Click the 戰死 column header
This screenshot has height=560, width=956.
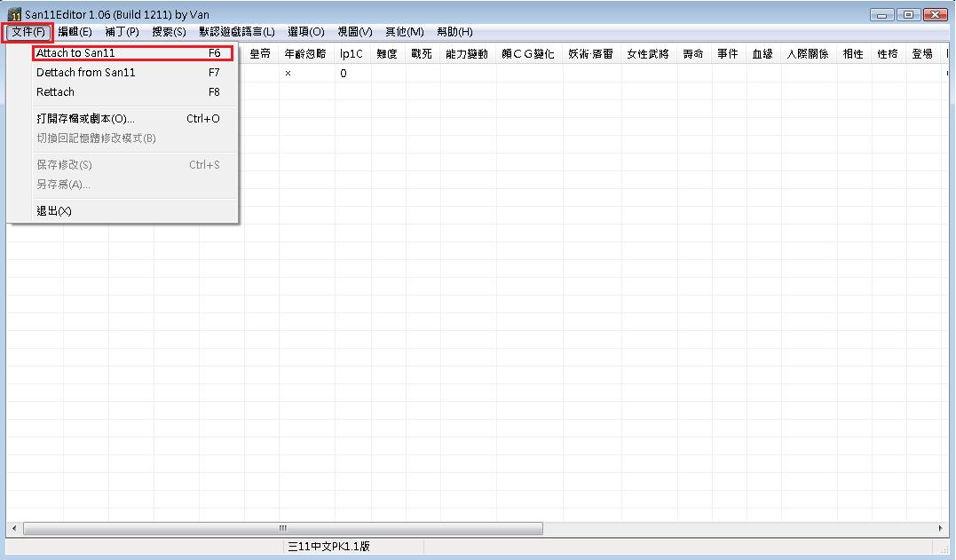(423, 54)
